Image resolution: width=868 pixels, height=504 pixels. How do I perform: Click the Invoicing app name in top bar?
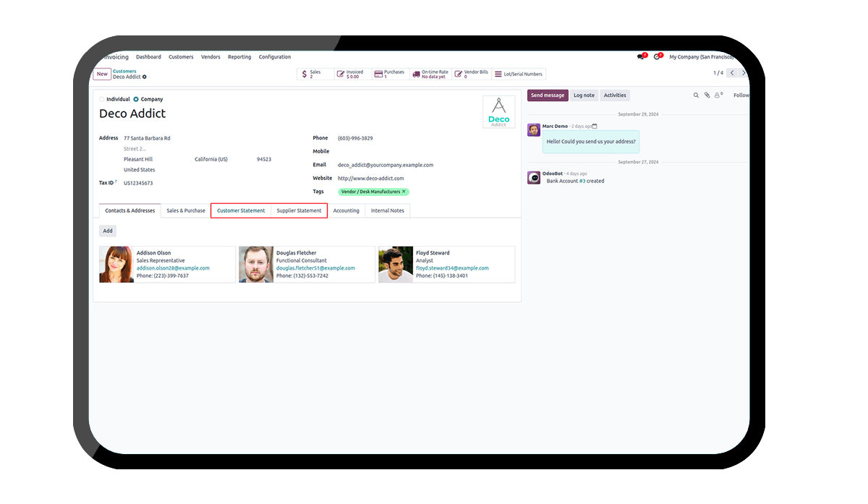click(116, 57)
